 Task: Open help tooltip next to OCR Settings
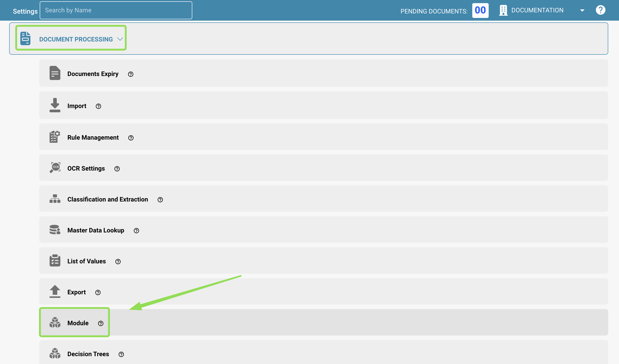pos(117,169)
